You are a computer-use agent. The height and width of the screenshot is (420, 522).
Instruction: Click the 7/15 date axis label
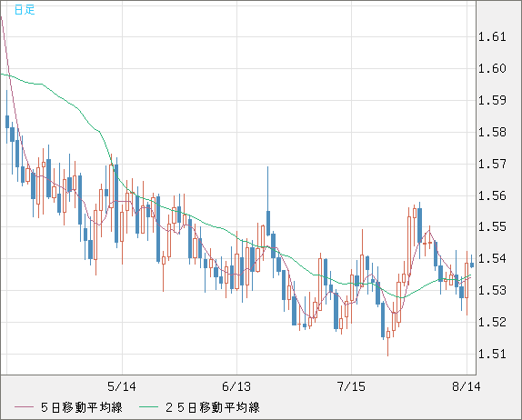(x=351, y=386)
